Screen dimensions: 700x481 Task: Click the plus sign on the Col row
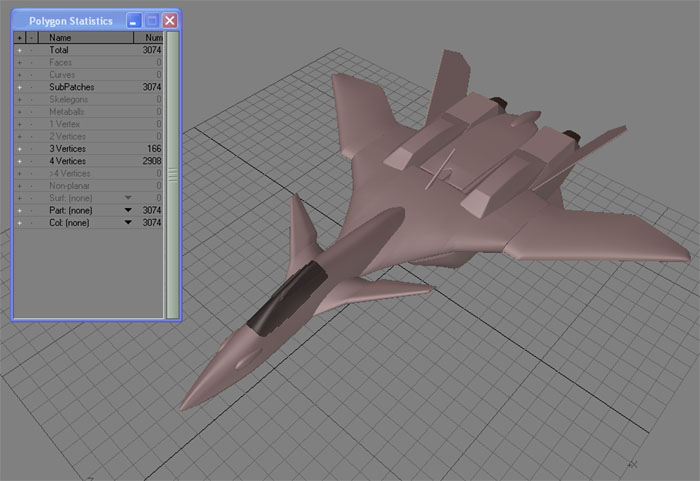(20, 223)
